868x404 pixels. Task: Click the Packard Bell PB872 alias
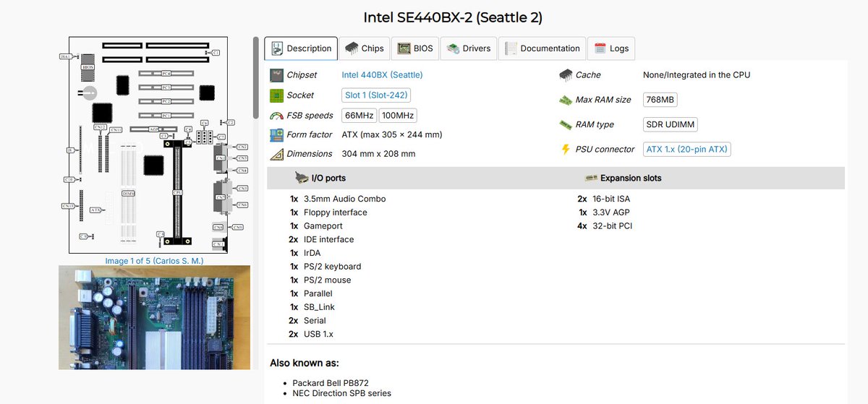click(331, 383)
